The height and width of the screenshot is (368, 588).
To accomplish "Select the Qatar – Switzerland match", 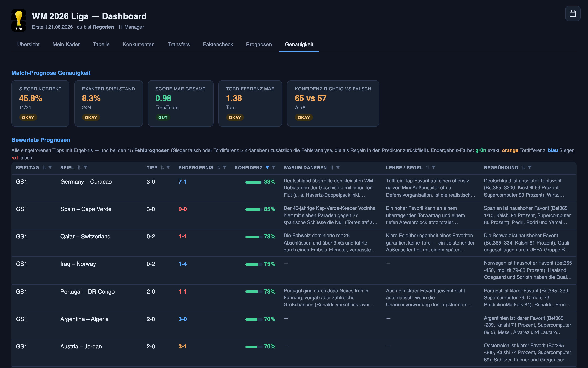I will pyautogui.click(x=85, y=236).
